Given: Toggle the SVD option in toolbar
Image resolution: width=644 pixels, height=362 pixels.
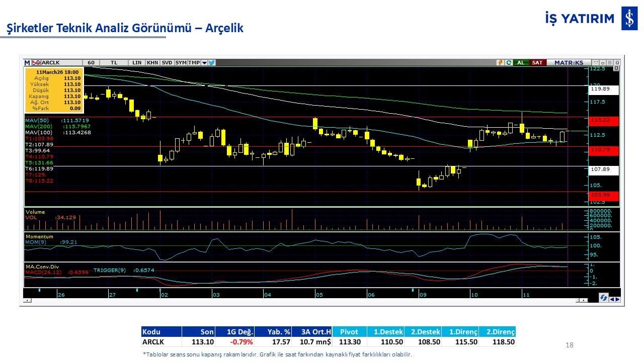Looking at the screenshot, I should (167, 63).
